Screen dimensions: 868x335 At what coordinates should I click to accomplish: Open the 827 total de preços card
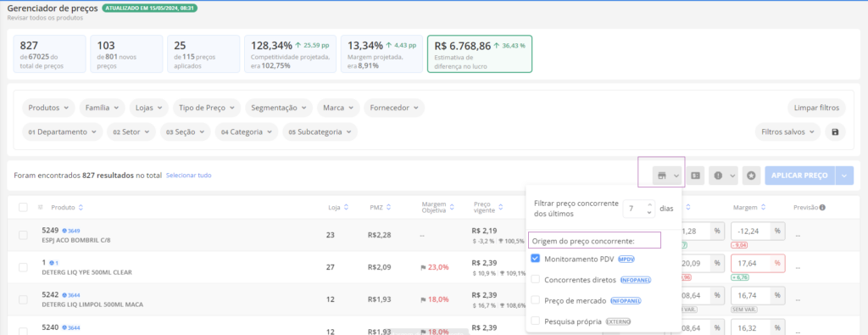click(x=50, y=54)
